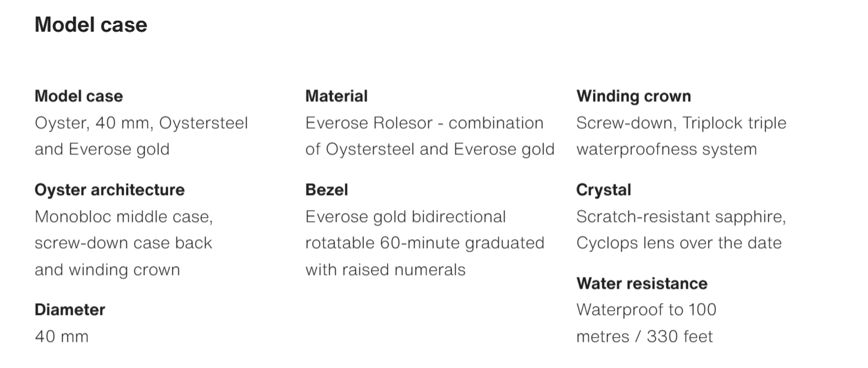Image resolution: width=868 pixels, height=368 pixels.
Task: Click 'Oyster, 40 mm, Oystersteel' description text
Action: pyautogui.click(x=141, y=123)
